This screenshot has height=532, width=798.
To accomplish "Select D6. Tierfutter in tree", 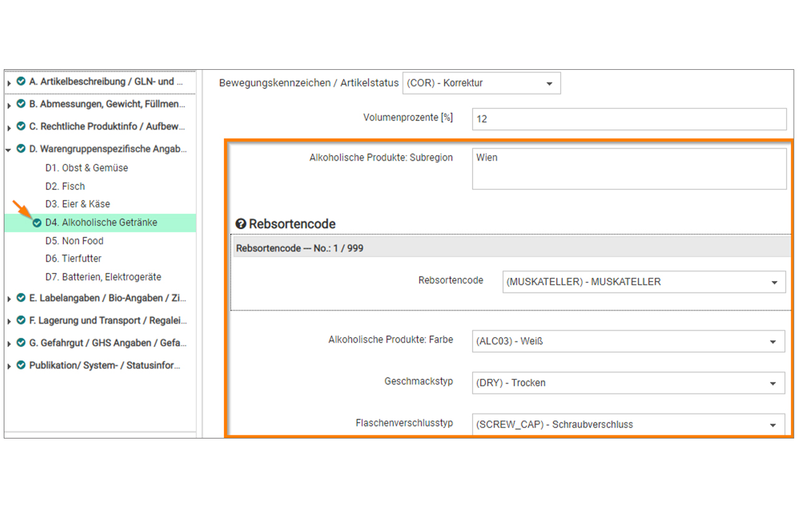I will [x=73, y=259].
